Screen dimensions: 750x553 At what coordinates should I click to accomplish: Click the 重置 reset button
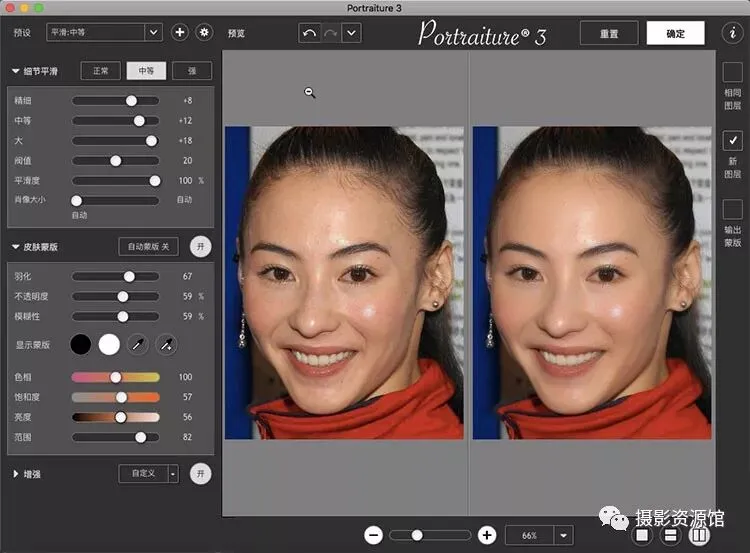(608, 33)
